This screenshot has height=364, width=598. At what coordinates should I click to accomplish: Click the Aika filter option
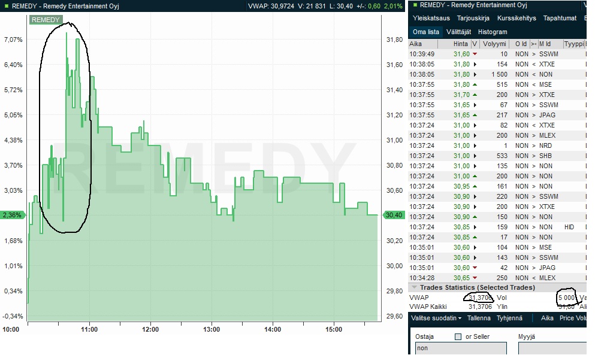[x=547, y=318]
